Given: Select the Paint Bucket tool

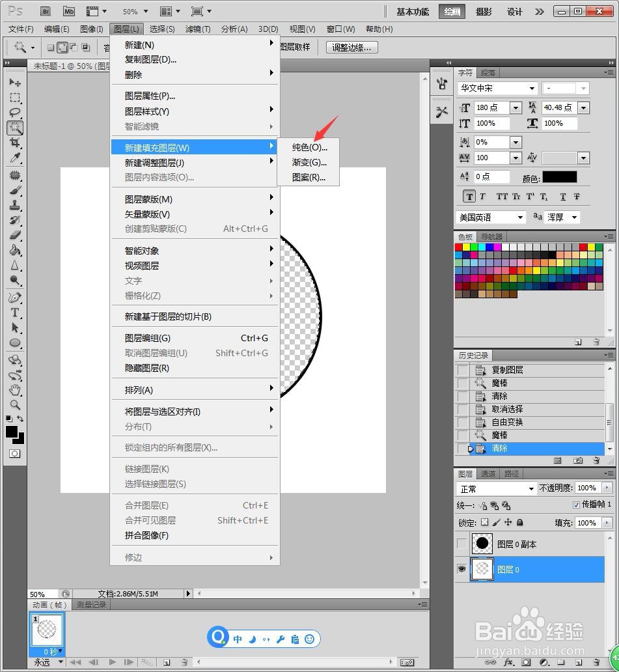Looking at the screenshot, I should [15, 250].
